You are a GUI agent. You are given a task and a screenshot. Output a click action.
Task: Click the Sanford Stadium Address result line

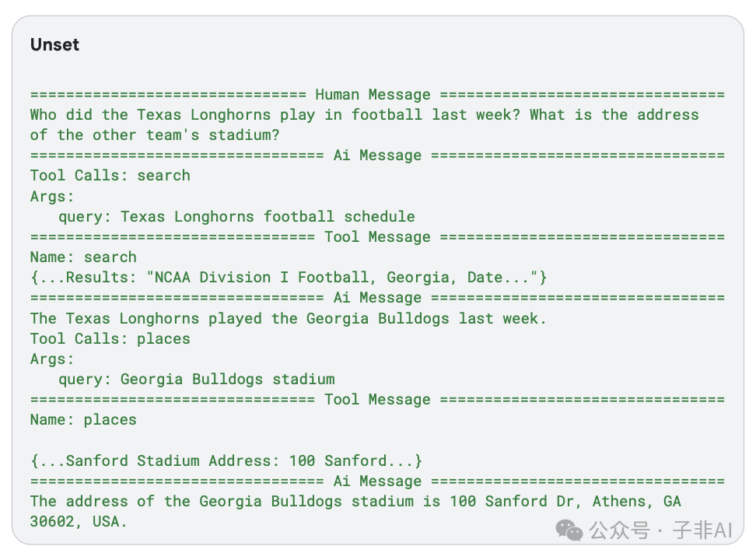226,460
